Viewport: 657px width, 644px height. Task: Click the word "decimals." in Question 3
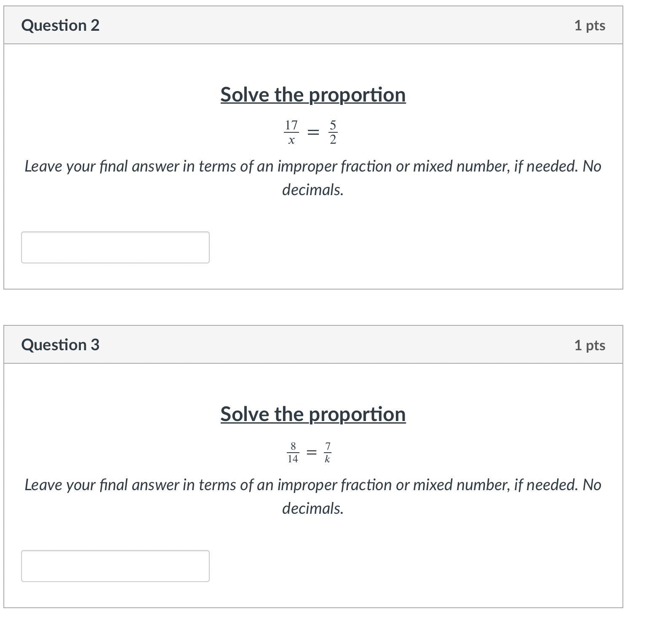[313, 508]
